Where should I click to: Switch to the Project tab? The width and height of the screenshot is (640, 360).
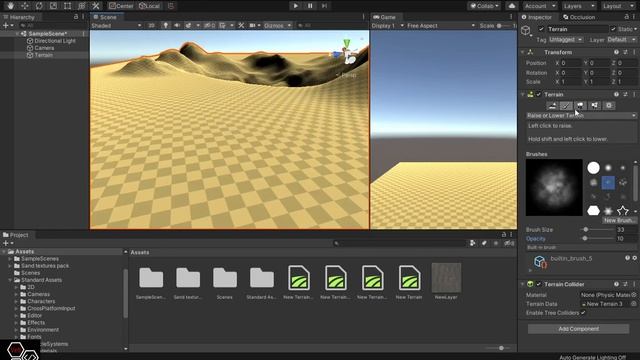pyautogui.click(x=16, y=235)
